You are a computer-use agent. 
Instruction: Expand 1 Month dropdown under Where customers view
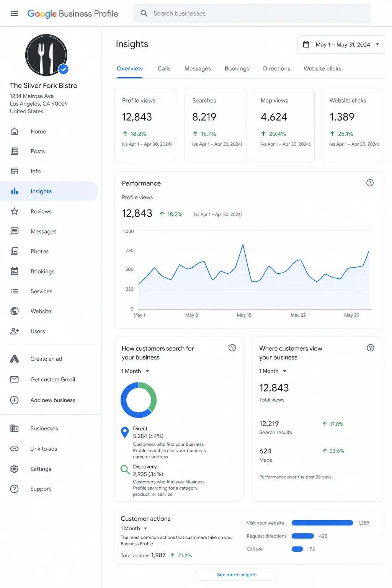click(273, 371)
